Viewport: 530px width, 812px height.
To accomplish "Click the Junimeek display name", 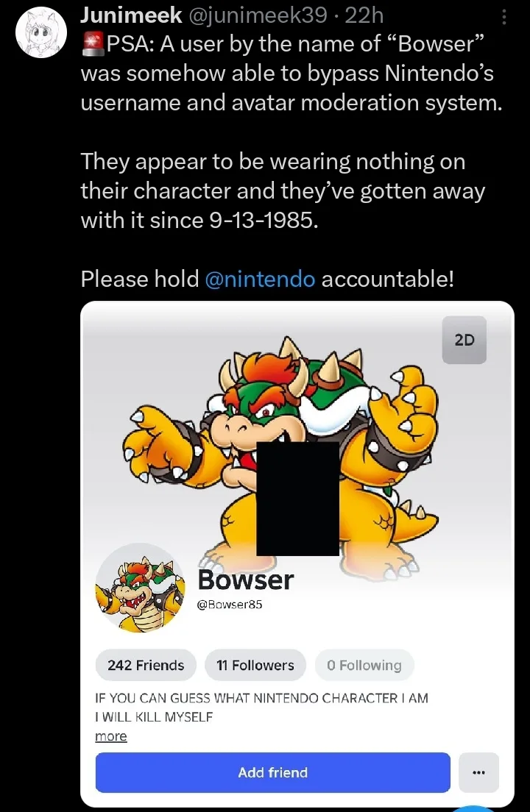I will point(131,15).
